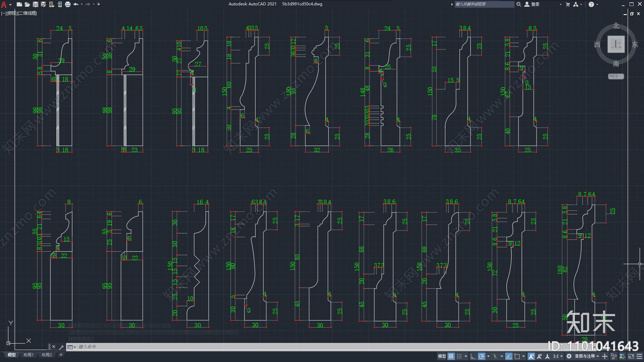Image resolution: width=644 pixels, height=362 pixels.
Task: Click the ViewCube 东 east direction
Action: tap(635, 44)
